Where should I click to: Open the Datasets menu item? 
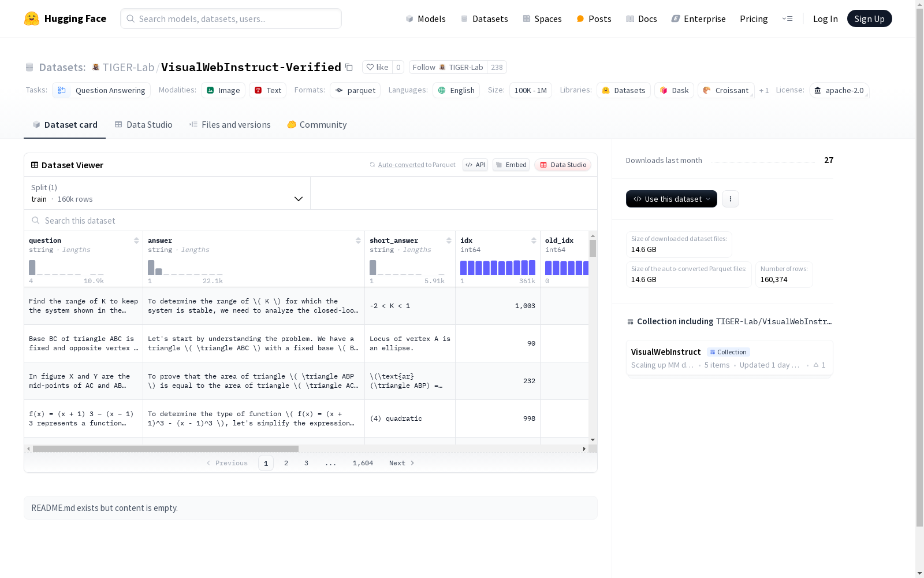tap(484, 18)
